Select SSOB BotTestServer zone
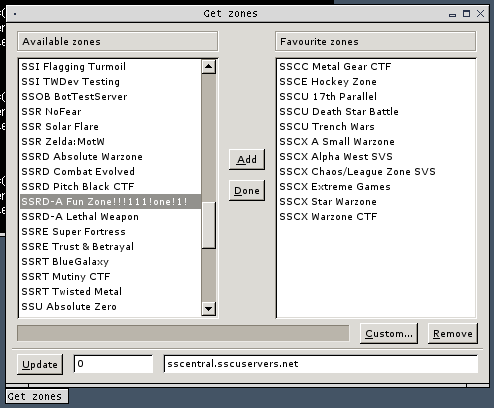This screenshot has height=408, width=494. coord(111,97)
